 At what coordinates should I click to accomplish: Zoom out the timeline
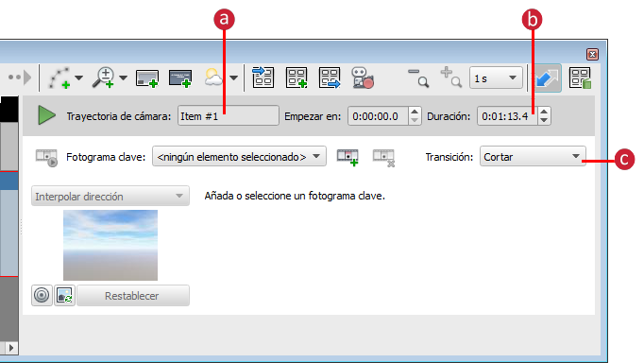[418, 78]
